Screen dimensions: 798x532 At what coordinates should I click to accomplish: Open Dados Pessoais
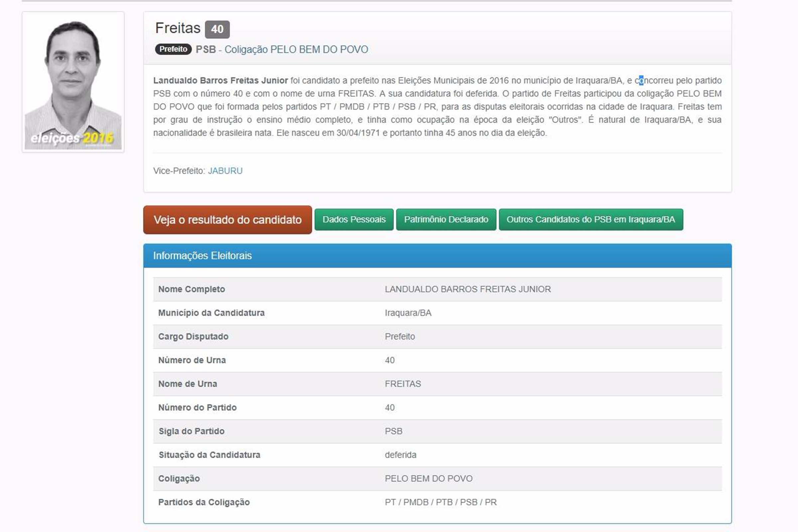(354, 219)
